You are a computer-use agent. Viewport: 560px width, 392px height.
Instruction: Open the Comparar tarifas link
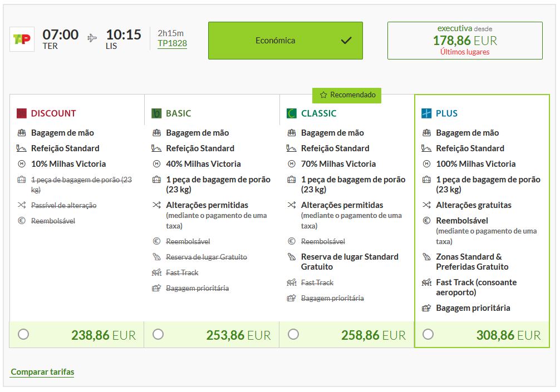(42, 371)
